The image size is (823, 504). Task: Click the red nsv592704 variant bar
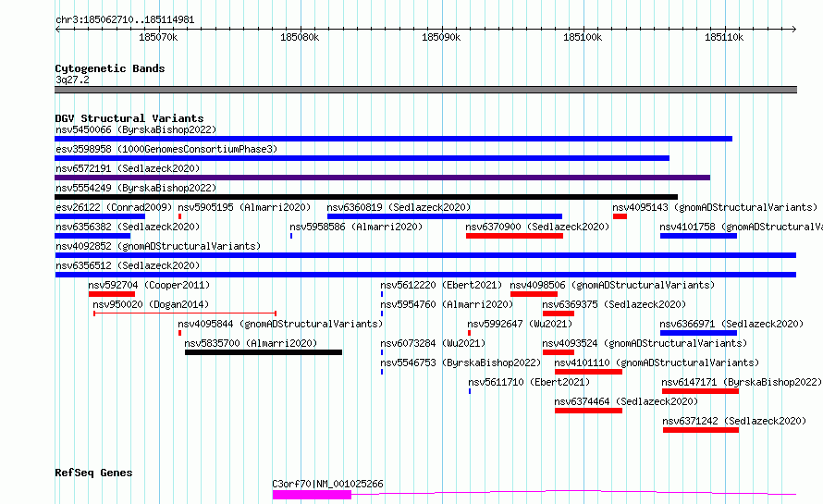pos(112,294)
